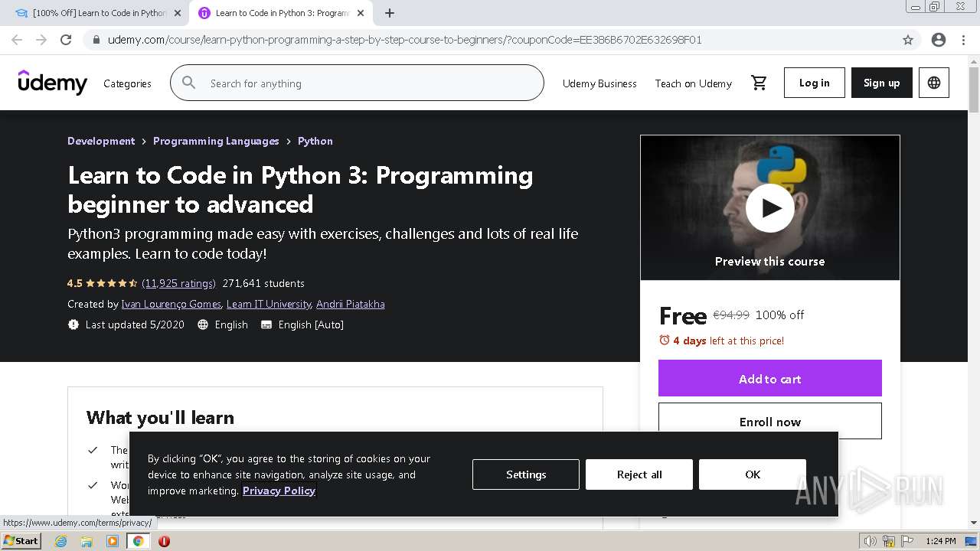Go to Programming Languages breadcrumb
Viewport: 980px width, 551px height.
(216, 141)
